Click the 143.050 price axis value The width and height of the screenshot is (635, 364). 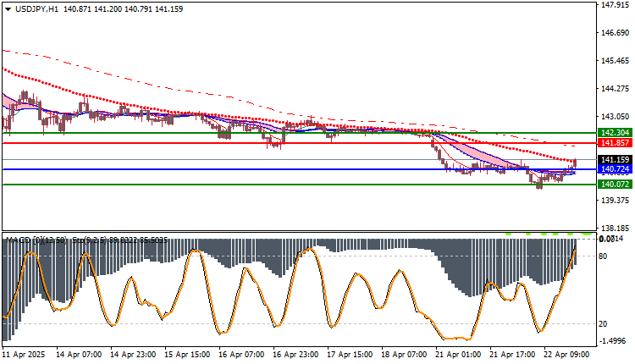click(x=616, y=117)
